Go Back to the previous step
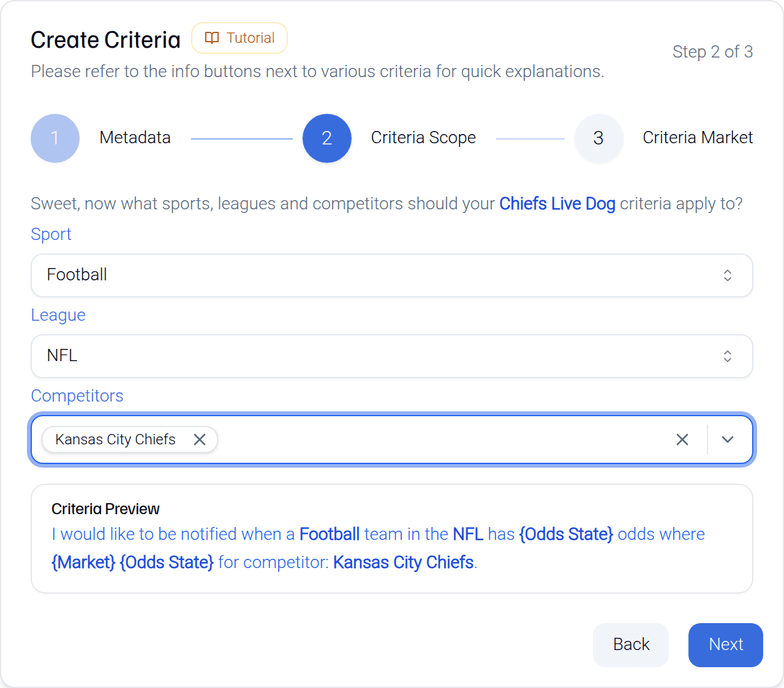The image size is (784, 688). (631, 645)
